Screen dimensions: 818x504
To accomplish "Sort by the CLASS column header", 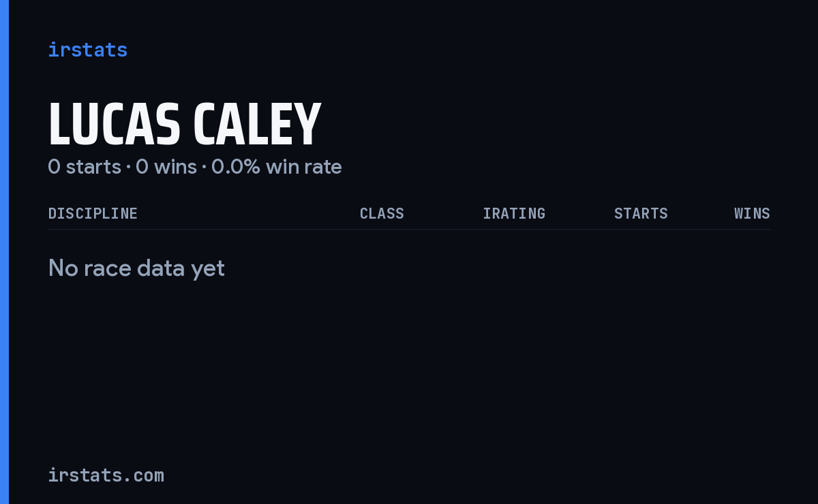I will coord(382,213).
